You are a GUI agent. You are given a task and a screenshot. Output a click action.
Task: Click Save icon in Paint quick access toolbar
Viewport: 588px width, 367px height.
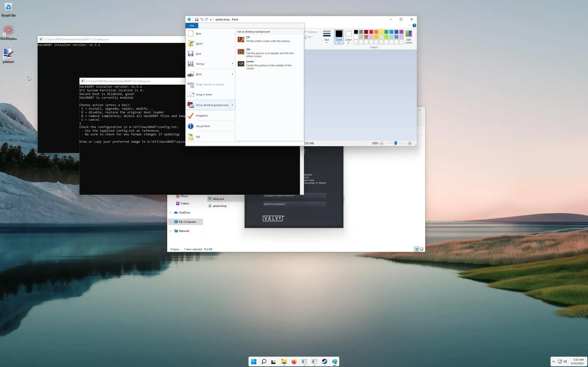(197, 19)
